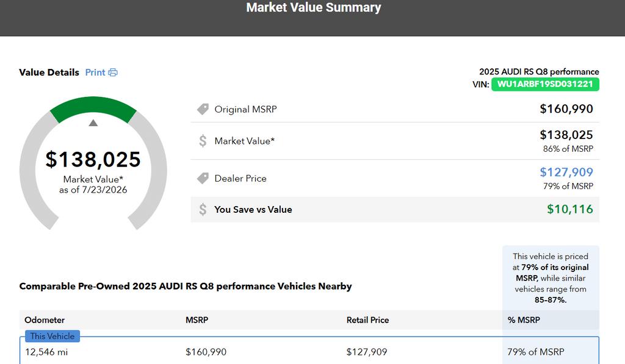Screen dimensions: 625x364
Task: Sort by the Odometer column header
Action: point(45,320)
